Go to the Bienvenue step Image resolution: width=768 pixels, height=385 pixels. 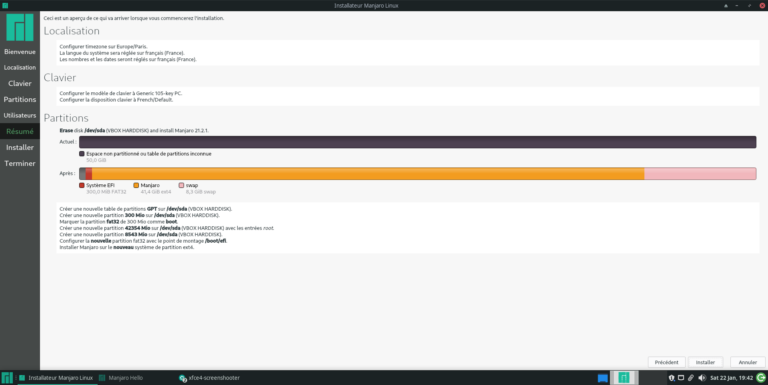[x=20, y=51]
